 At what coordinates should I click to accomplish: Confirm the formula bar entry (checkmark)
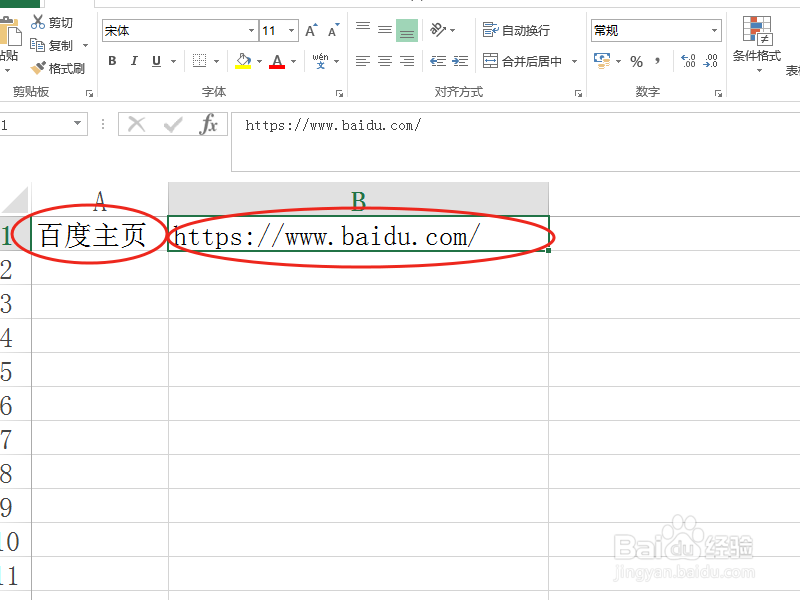(x=173, y=124)
